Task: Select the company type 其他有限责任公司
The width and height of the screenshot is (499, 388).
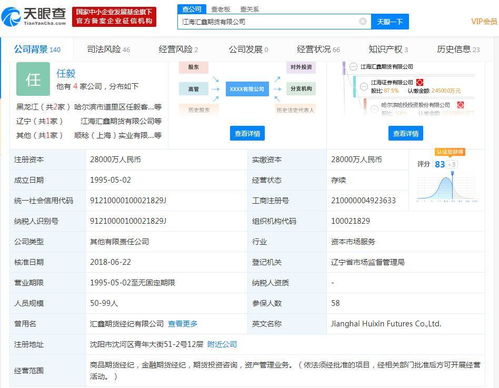Action: (x=119, y=242)
